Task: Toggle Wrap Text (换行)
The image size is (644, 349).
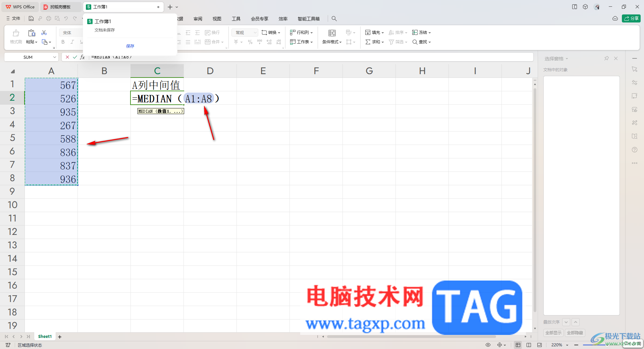Action: point(212,33)
